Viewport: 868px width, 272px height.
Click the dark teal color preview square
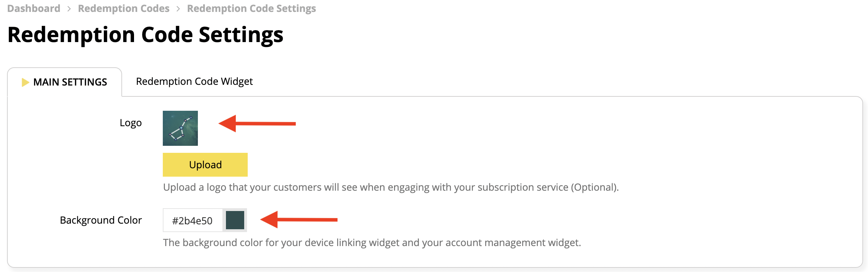click(235, 220)
